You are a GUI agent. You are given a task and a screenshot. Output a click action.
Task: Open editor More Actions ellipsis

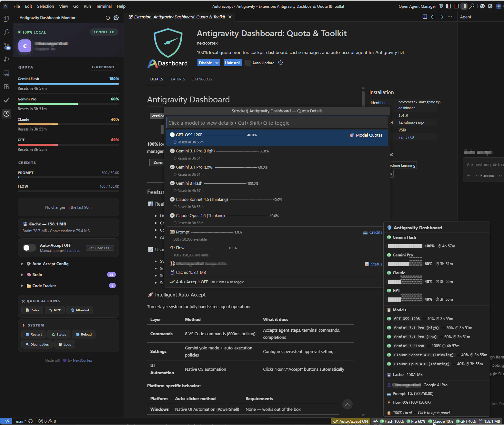450,17
